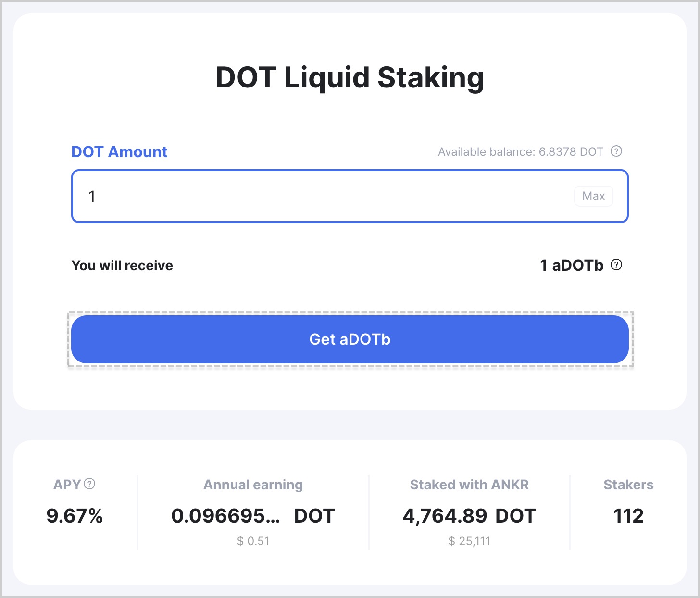The image size is (700, 598).
Task: Open the aDOTb info tooltip icon
Action: pos(616,265)
